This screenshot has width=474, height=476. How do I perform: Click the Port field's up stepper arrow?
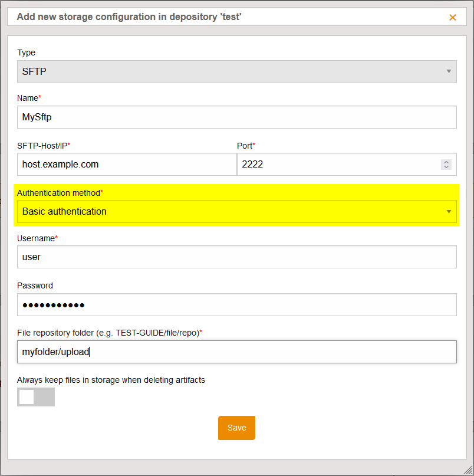click(x=446, y=161)
